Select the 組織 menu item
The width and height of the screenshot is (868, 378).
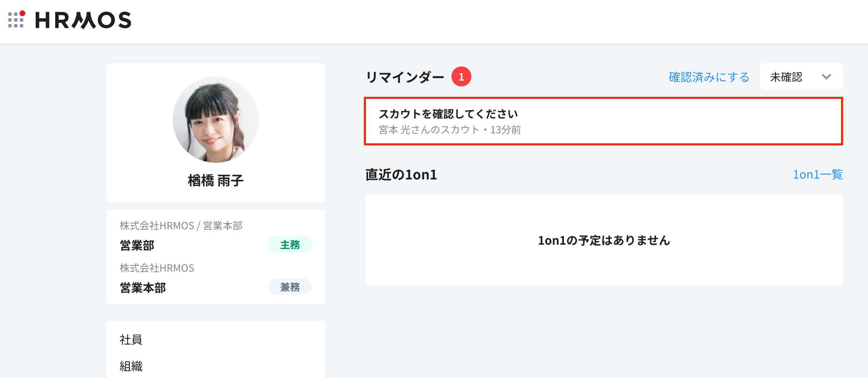pyautogui.click(x=131, y=366)
